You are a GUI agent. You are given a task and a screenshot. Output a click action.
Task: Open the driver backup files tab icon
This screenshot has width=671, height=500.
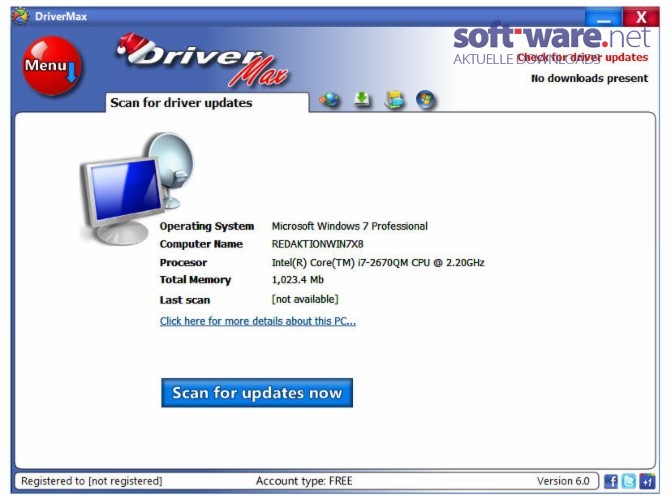394,99
